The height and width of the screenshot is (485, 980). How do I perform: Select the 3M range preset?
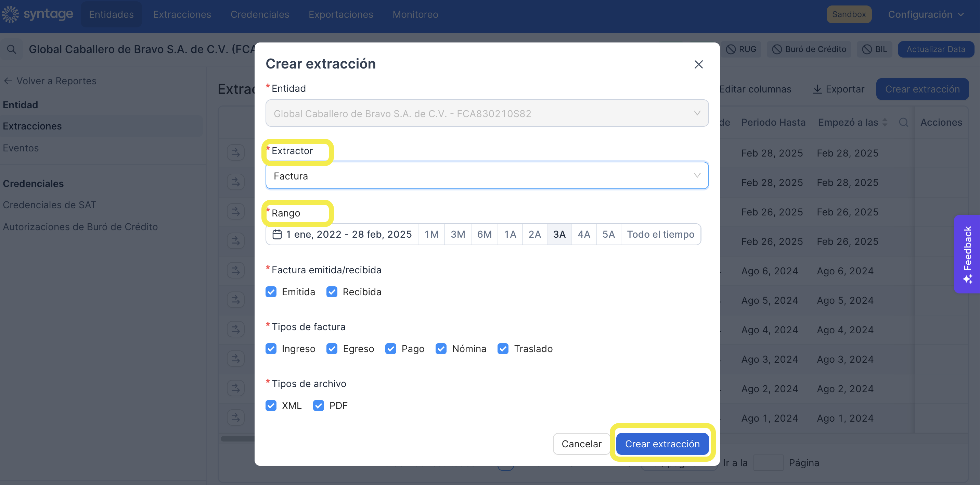click(457, 234)
